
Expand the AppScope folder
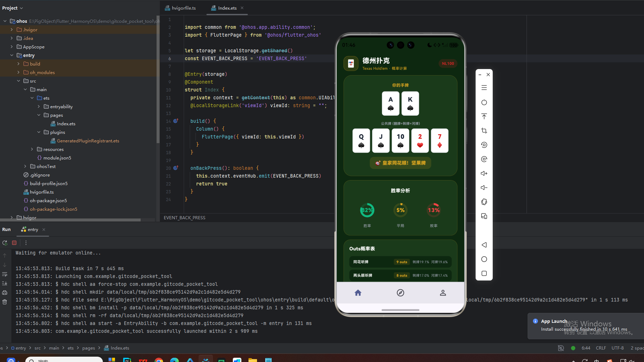12,47
